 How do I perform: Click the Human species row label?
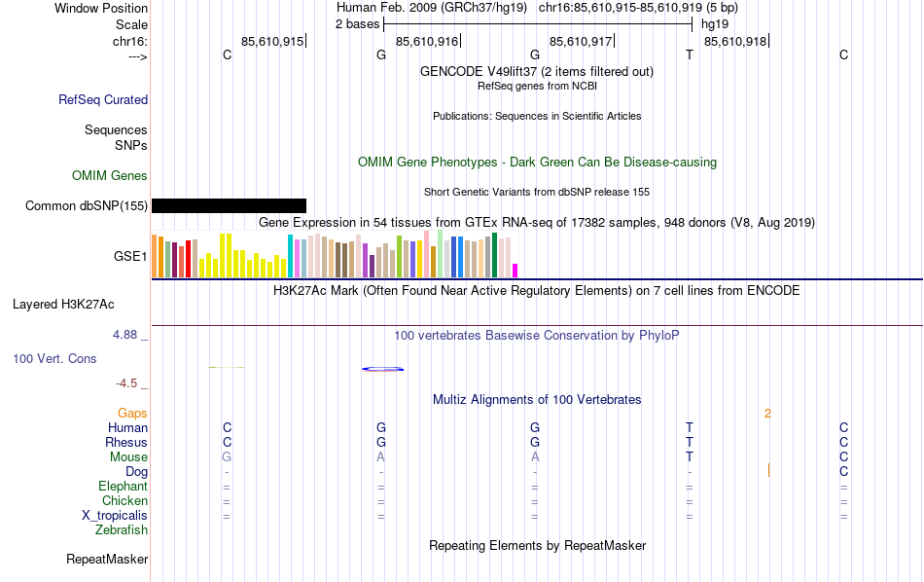[x=127, y=427]
